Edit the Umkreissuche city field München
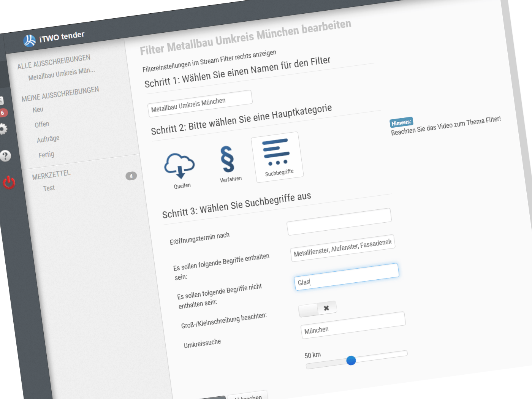The height and width of the screenshot is (399, 532). (353, 325)
